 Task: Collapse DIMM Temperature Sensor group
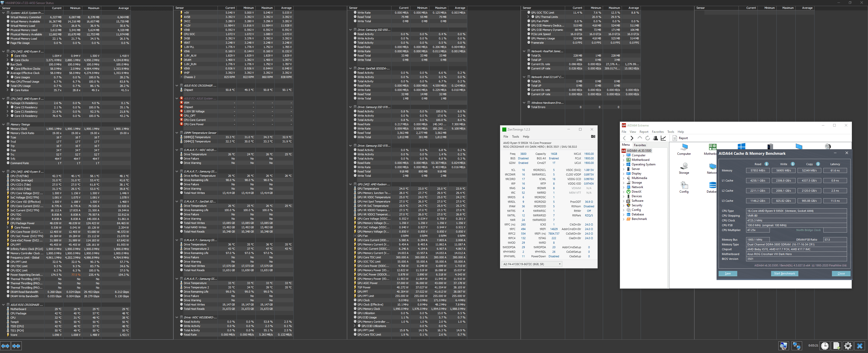177,133
